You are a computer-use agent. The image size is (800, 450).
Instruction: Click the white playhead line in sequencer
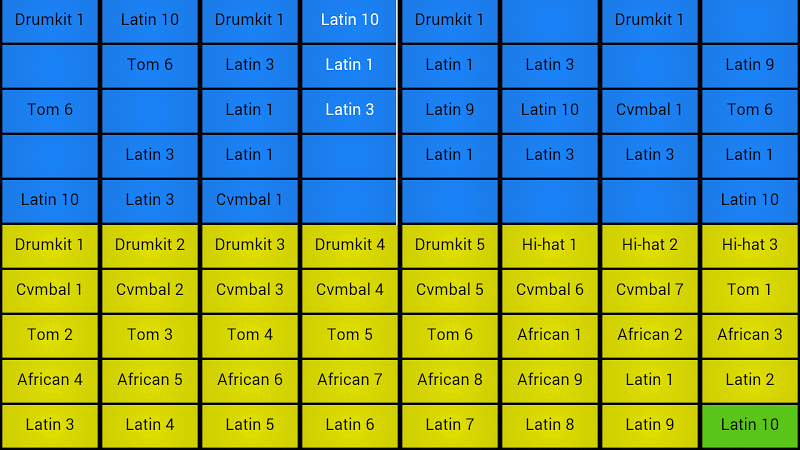(397, 112)
